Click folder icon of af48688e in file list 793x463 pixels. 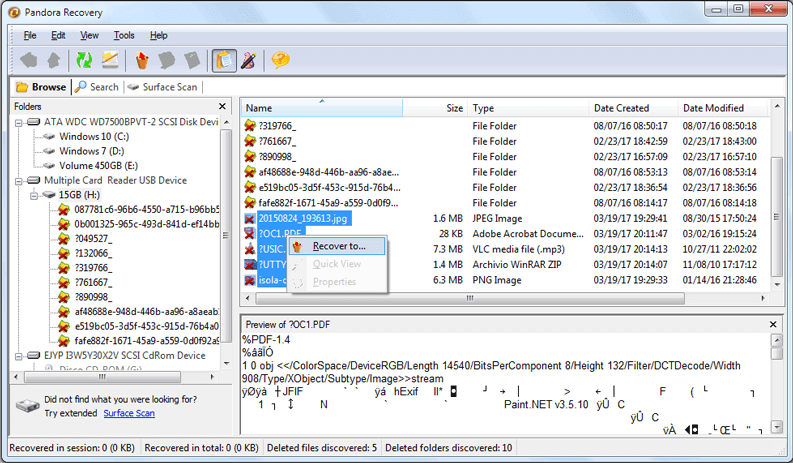point(250,172)
